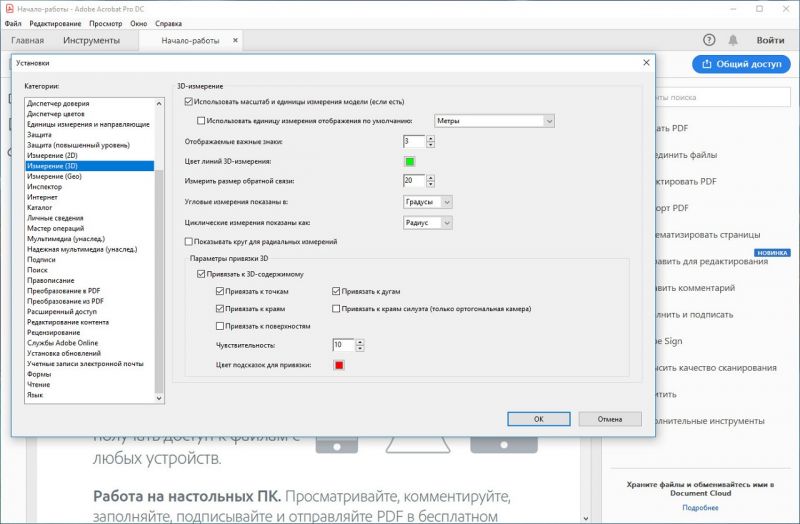
Task: Switch to the Инструменты tab
Action: (91, 40)
